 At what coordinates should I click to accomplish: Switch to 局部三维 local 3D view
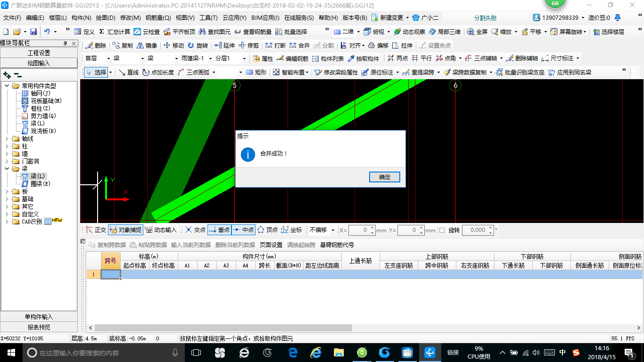445,32
